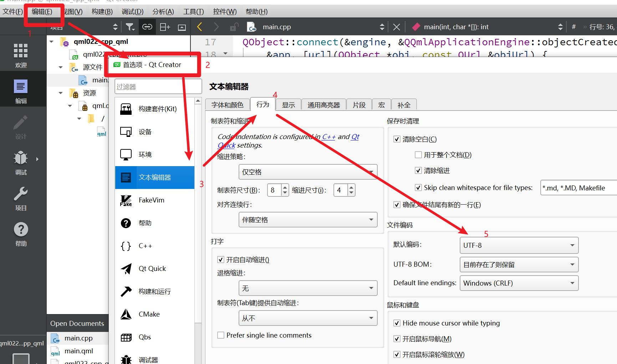The height and width of the screenshot is (364, 617).
Task: Click the C++ settings link
Action: point(329,137)
